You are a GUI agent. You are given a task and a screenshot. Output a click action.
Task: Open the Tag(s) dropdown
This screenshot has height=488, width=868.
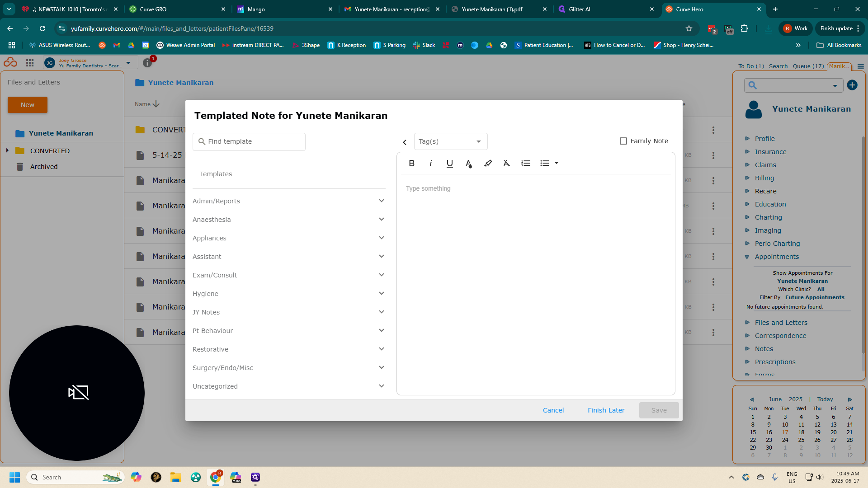click(x=451, y=141)
